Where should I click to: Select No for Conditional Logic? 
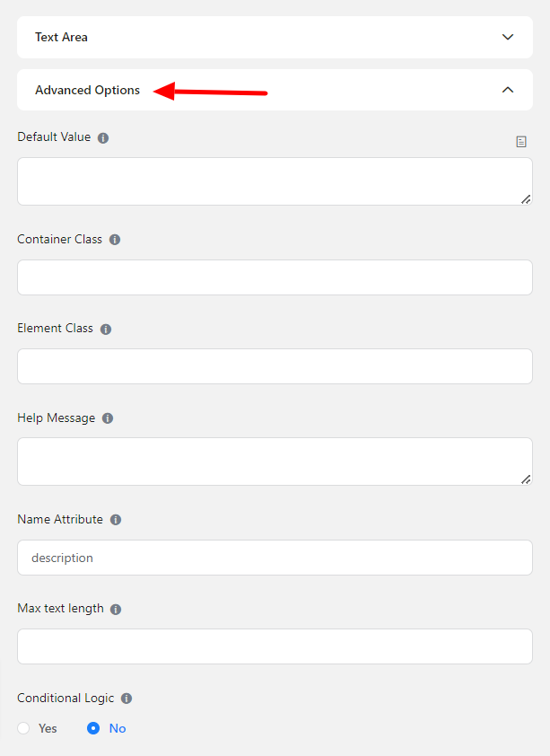point(93,728)
